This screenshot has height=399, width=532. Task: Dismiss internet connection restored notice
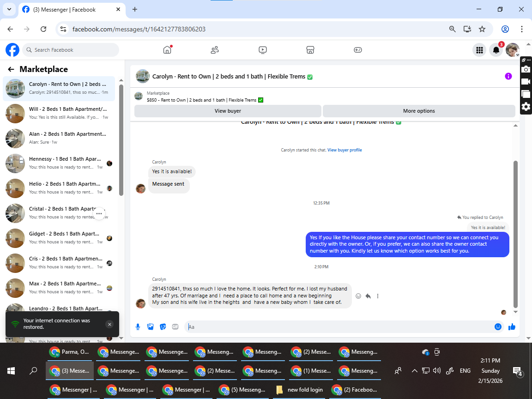click(x=109, y=324)
